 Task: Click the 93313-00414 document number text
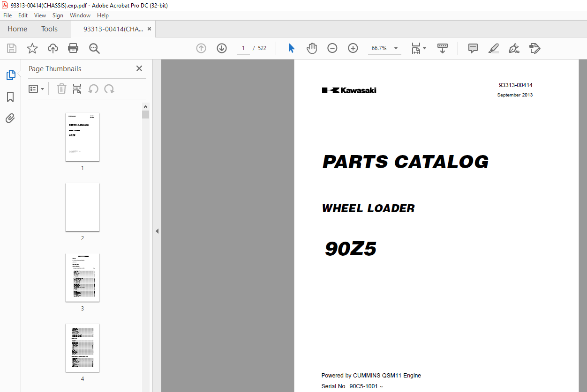[x=516, y=85]
